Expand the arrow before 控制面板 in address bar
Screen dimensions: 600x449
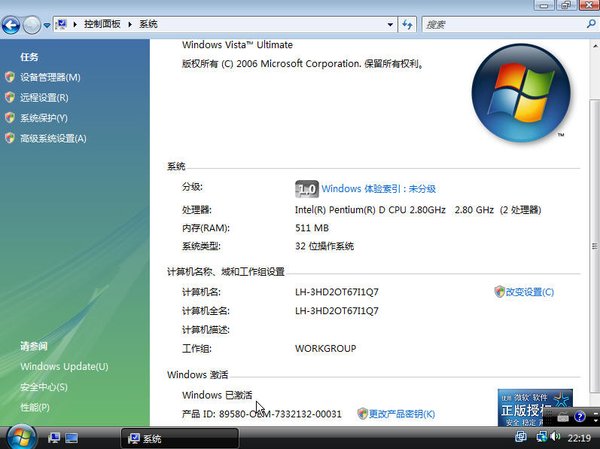pos(75,24)
